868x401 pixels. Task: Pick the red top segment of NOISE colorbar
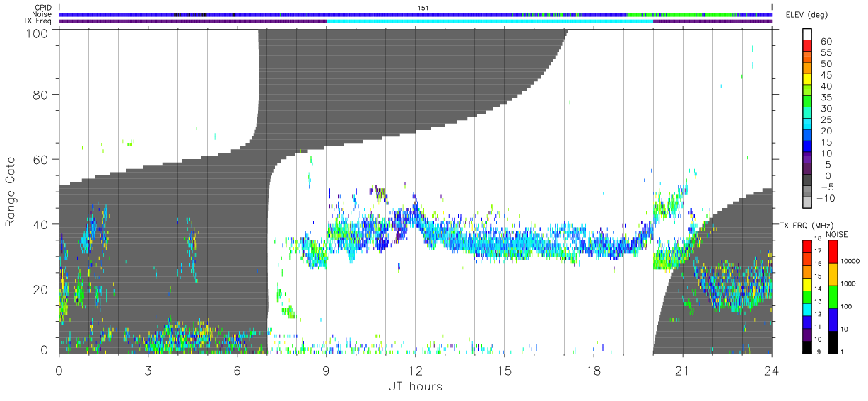pos(833,252)
